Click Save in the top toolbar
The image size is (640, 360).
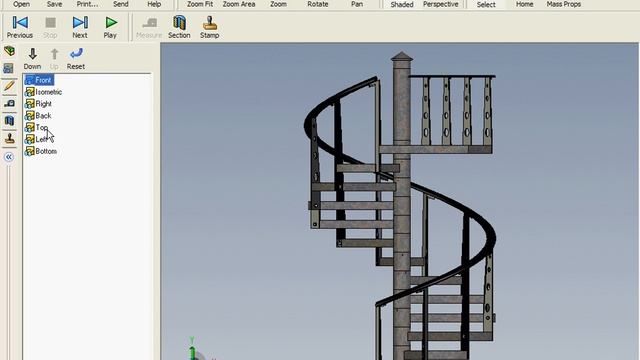click(54, 4)
